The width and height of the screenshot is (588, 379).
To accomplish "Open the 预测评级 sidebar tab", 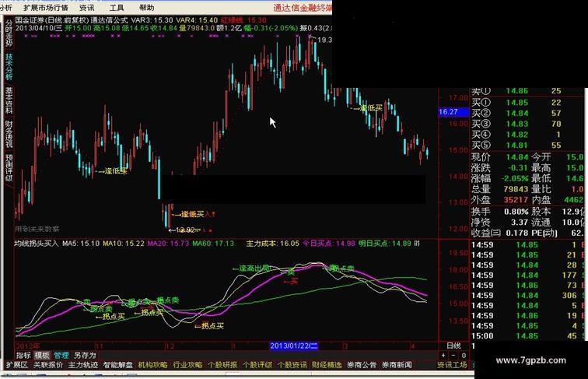I will 9,168.
